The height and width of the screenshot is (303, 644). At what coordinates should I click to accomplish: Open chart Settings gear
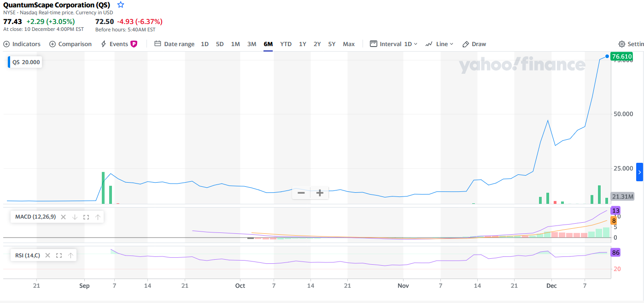pos(631,44)
